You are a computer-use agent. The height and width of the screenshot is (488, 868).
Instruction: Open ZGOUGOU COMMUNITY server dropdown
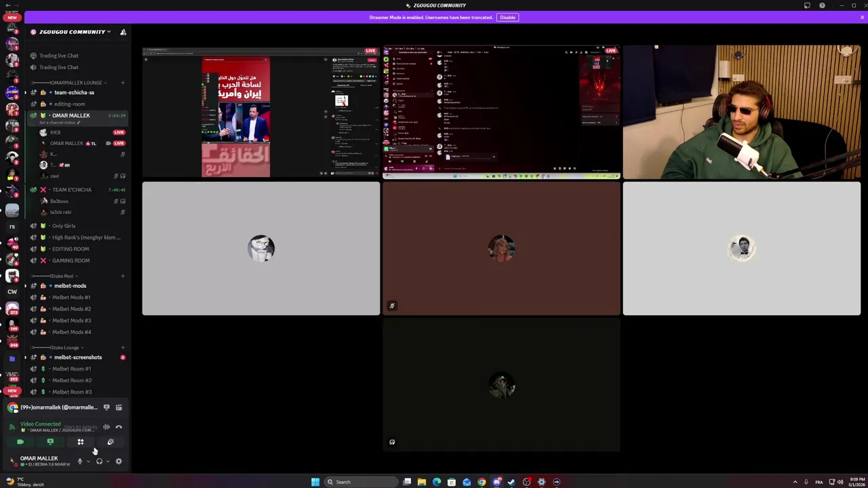click(71, 32)
